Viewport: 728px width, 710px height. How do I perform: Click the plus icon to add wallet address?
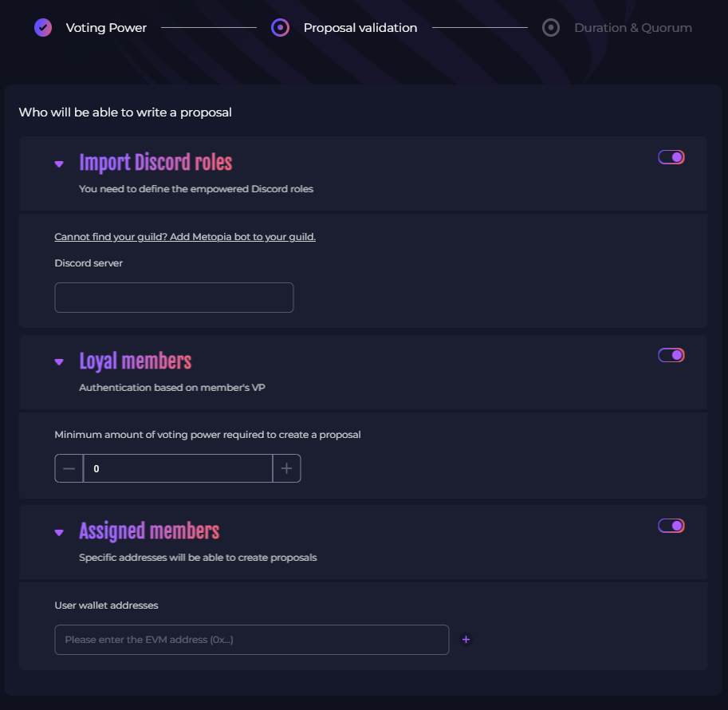click(466, 639)
